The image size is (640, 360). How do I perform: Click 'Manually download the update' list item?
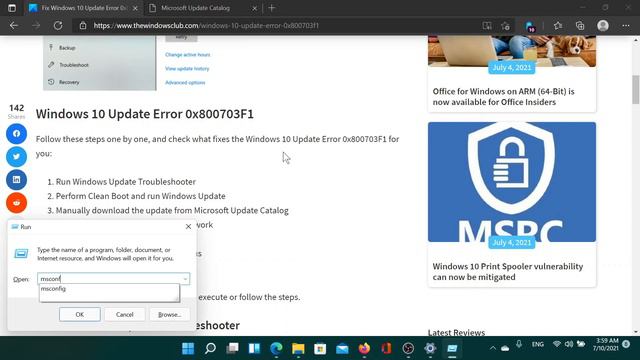172,211
